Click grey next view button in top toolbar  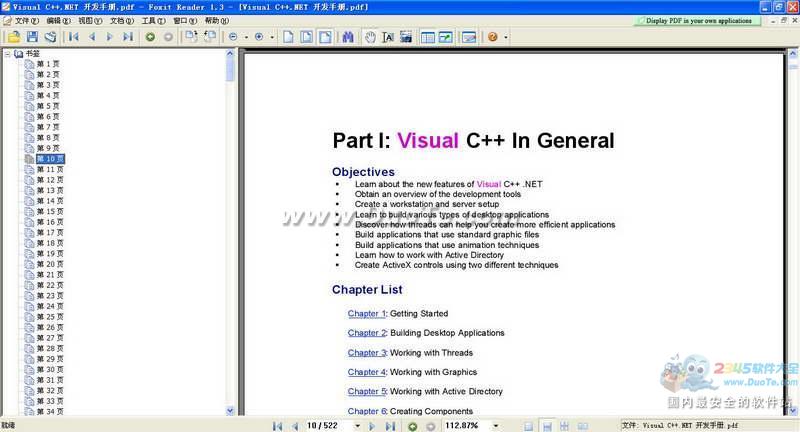[168, 37]
